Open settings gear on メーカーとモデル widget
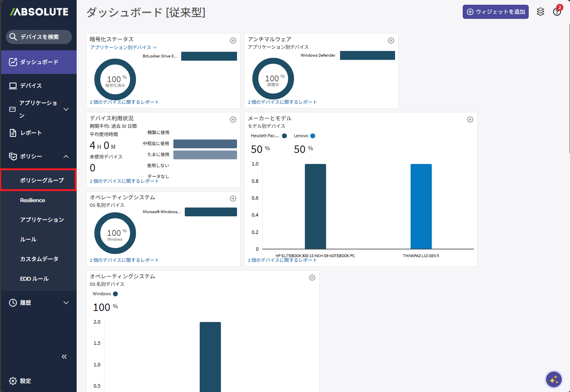The width and height of the screenshot is (570, 392). pos(470,120)
